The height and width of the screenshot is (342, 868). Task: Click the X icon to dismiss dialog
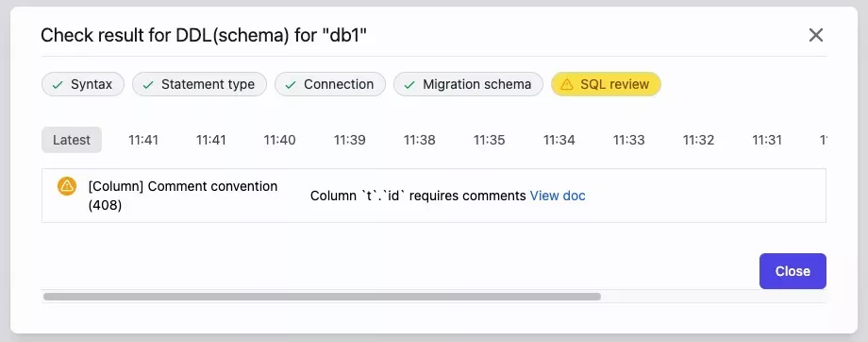[815, 36]
